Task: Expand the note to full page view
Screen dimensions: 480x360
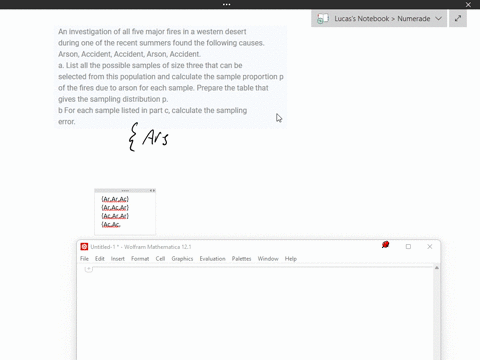Action: (458, 19)
